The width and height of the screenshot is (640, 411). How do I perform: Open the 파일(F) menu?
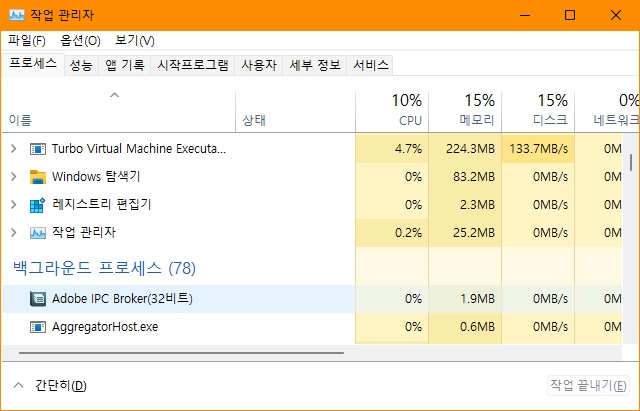coord(27,40)
